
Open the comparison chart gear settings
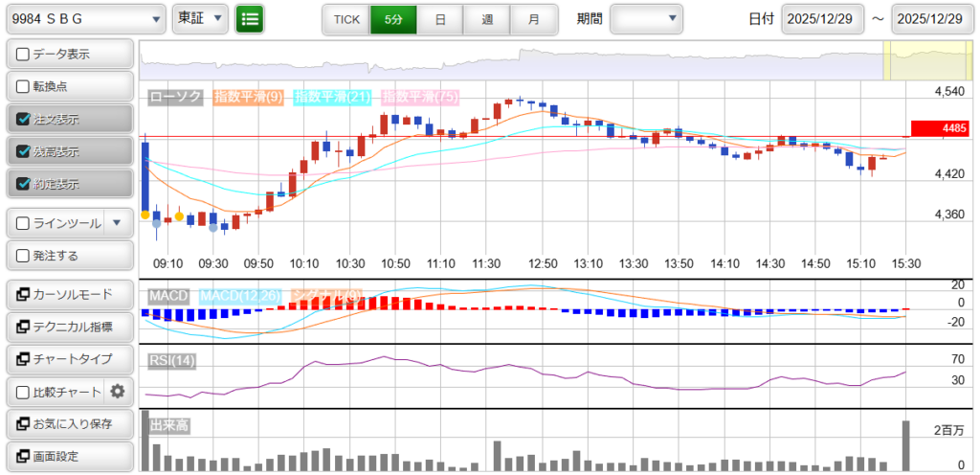(118, 391)
